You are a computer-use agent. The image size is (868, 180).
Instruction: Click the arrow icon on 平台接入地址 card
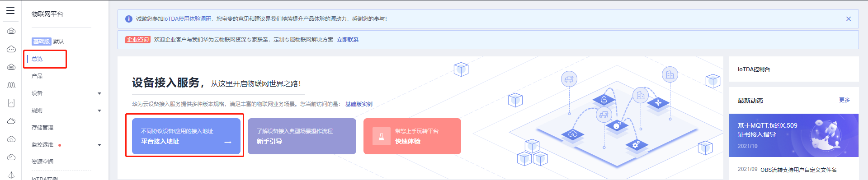(x=228, y=142)
